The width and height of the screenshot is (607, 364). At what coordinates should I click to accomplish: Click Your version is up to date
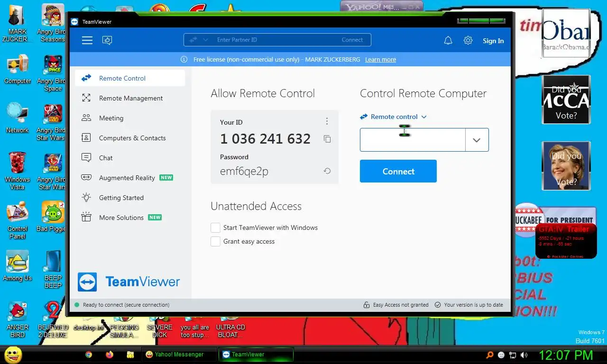point(473,305)
